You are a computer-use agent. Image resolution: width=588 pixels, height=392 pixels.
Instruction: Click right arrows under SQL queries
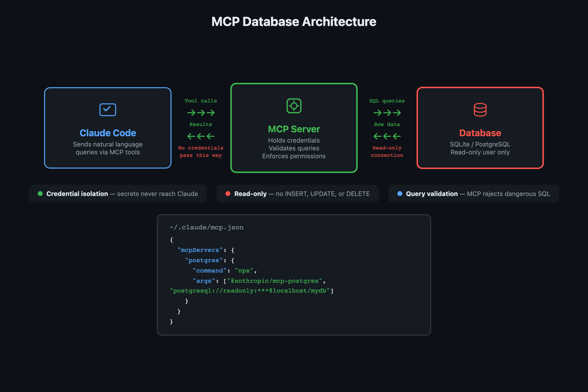click(x=387, y=113)
